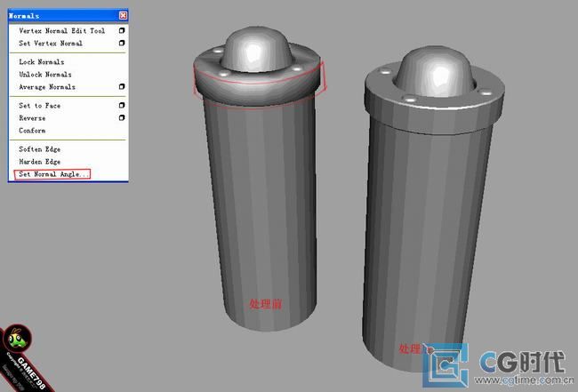Image resolution: width=578 pixels, height=392 pixels.
Task: Run Reverse normals command
Action: coord(32,118)
